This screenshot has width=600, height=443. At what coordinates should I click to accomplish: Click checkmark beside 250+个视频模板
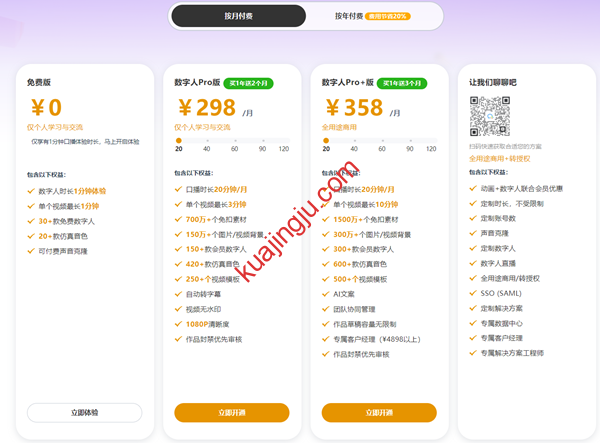(178, 279)
